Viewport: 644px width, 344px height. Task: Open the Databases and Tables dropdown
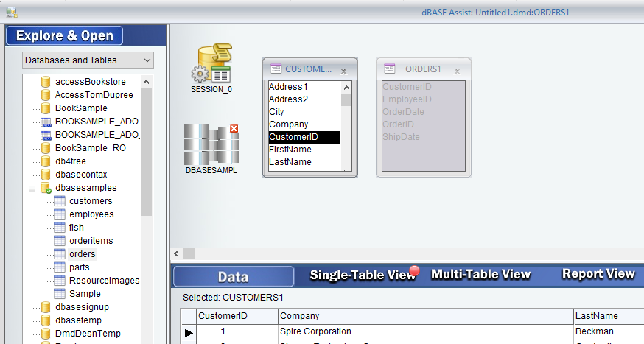pos(147,60)
